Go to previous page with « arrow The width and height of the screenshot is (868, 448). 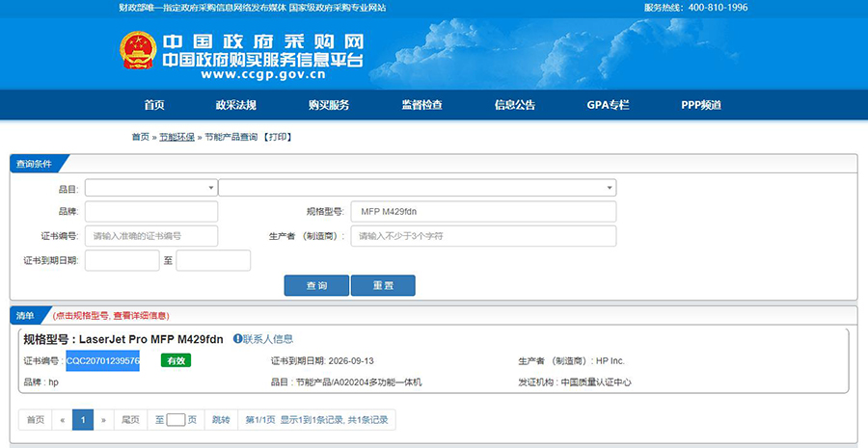click(63, 420)
